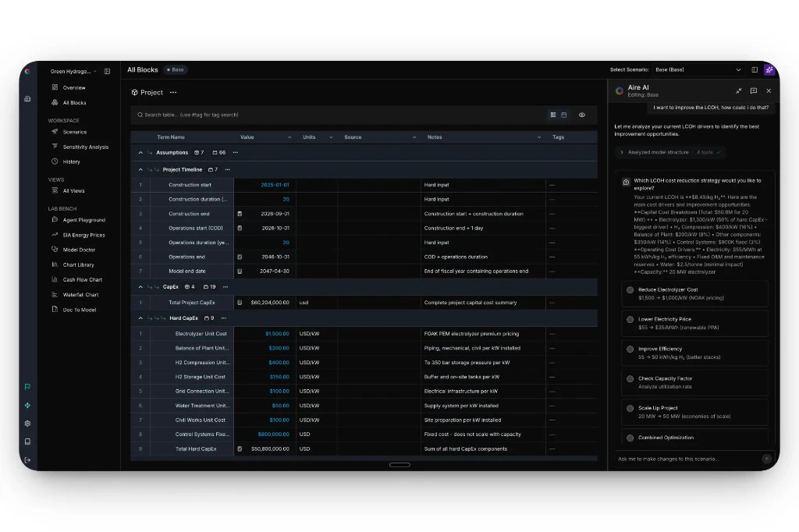The height and width of the screenshot is (532, 799).
Task: Switch to the All Blocks tab
Action: pyautogui.click(x=142, y=69)
